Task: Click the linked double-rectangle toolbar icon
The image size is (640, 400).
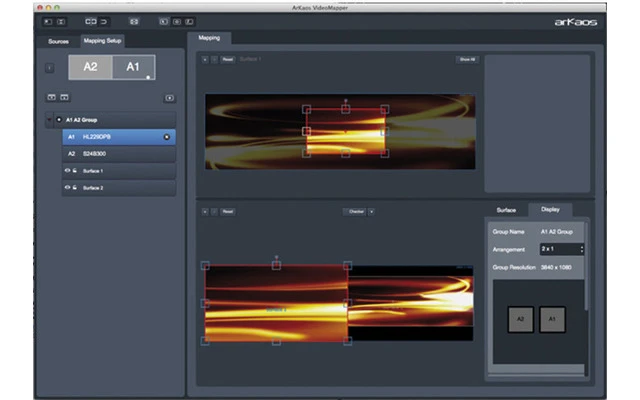Action: (91, 22)
